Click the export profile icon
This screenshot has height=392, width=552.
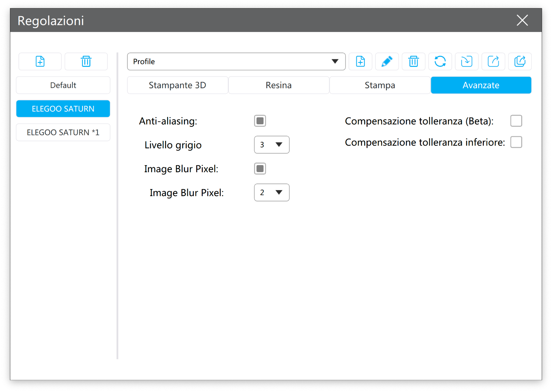coord(493,61)
